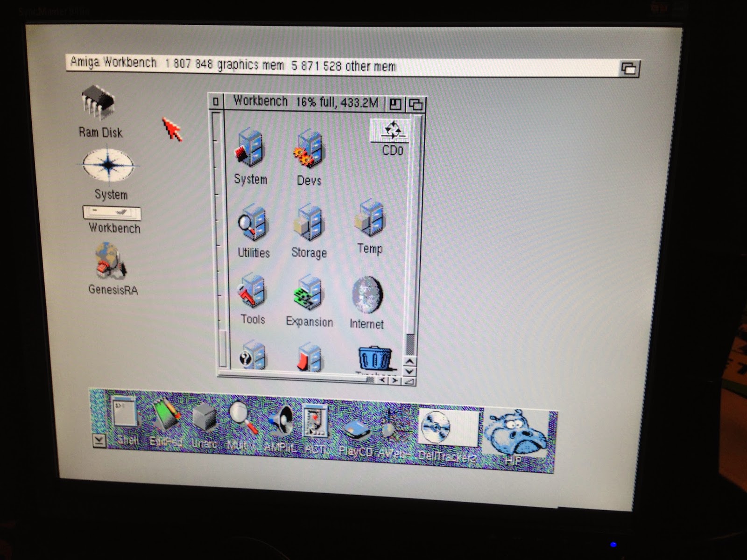Open the CD0 icon in Workbench window

click(x=391, y=130)
